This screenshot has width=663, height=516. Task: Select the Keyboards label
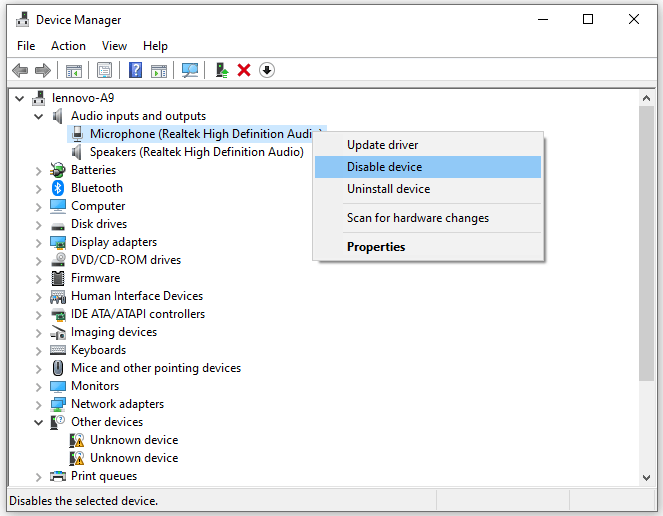click(x=99, y=350)
